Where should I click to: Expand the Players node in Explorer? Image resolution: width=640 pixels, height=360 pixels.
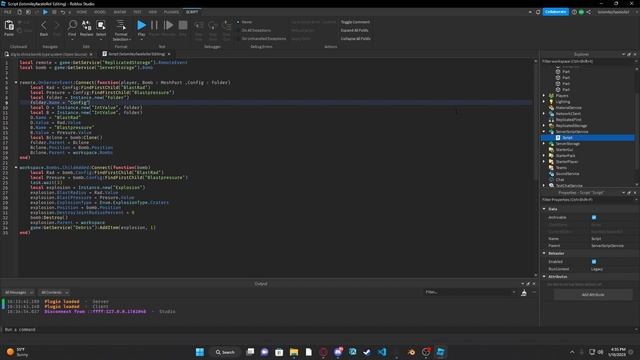(544, 96)
